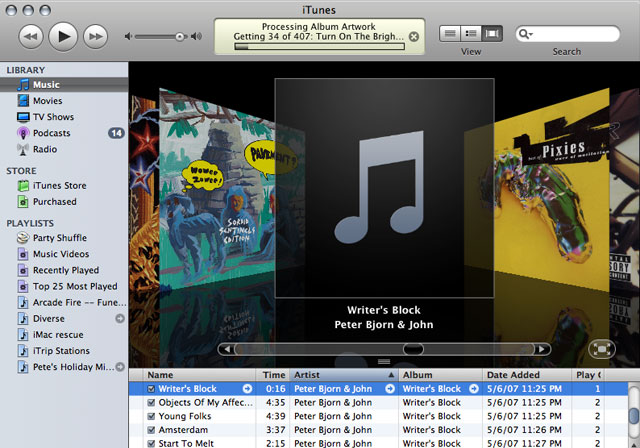Click the high-volume speaker icon

click(196, 37)
